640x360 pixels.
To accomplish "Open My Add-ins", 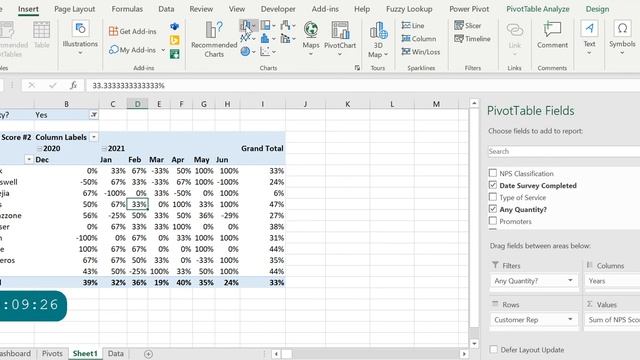I will pyautogui.click(x=133, y=50).
